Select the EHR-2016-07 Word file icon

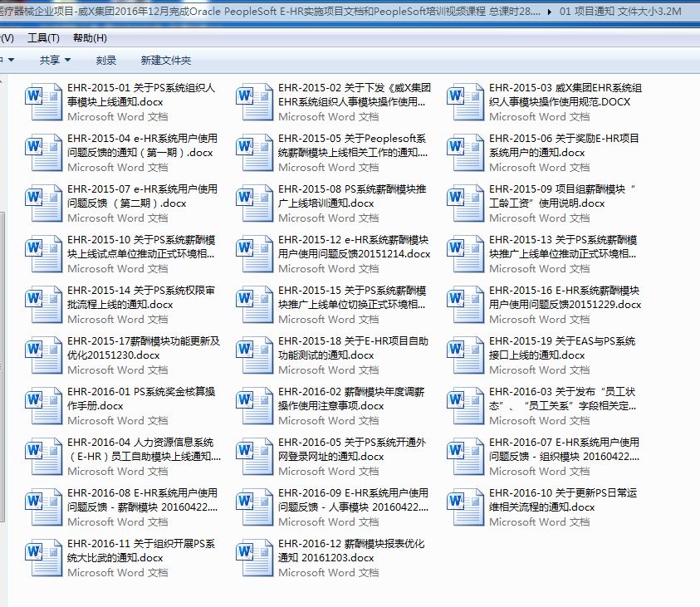pos(465,457)
